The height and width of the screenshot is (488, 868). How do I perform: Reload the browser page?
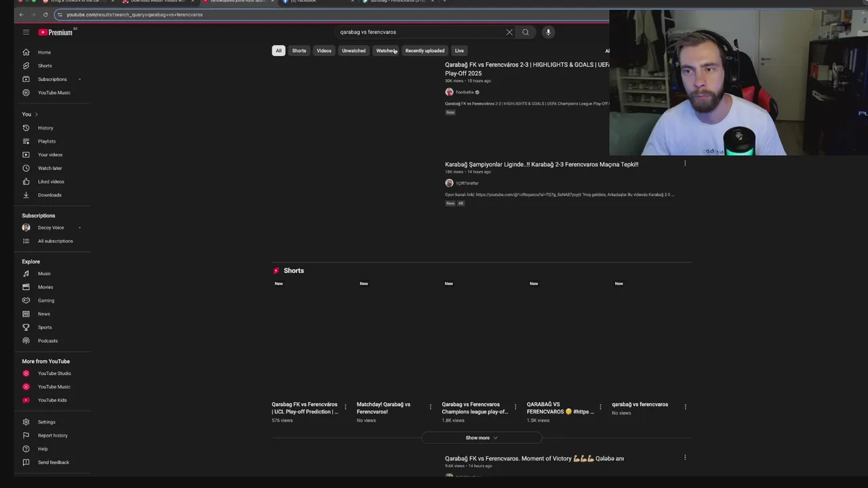pyautogui.click(x=45, y=14)
